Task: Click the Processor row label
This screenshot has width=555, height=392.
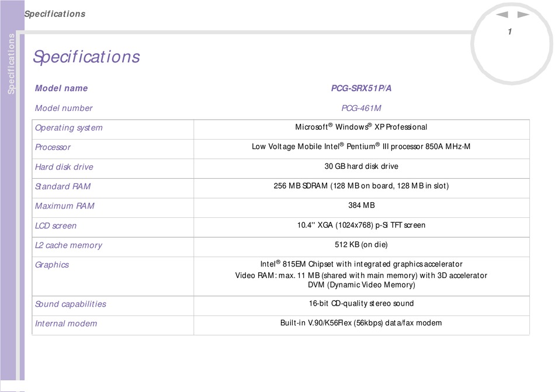Action: click(x=53, y=147)
